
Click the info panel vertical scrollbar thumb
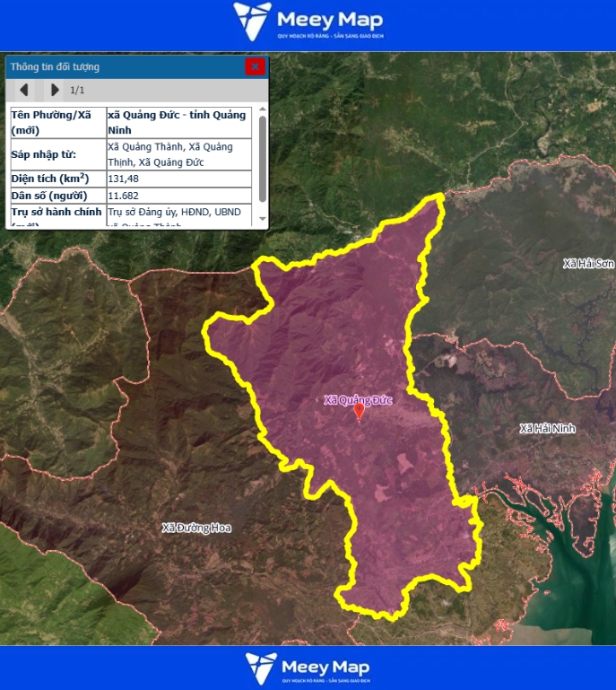(262, 157)
